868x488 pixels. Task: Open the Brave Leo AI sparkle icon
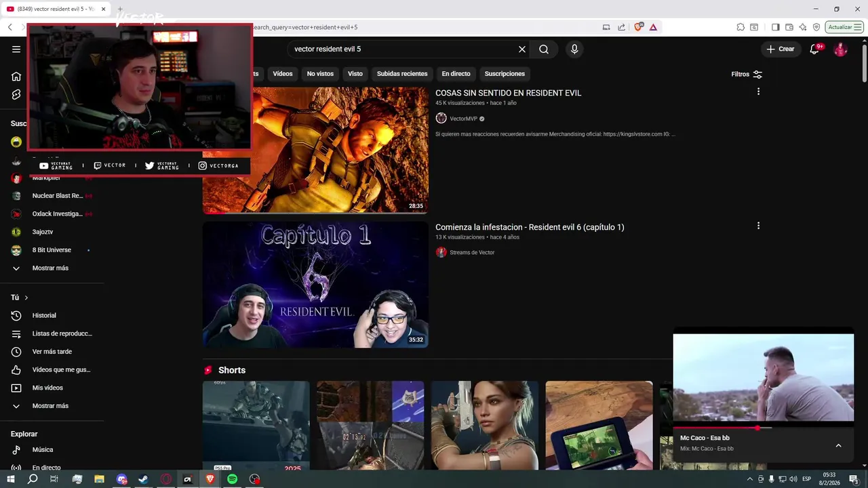pyautogui.click(x=803, y=27)
